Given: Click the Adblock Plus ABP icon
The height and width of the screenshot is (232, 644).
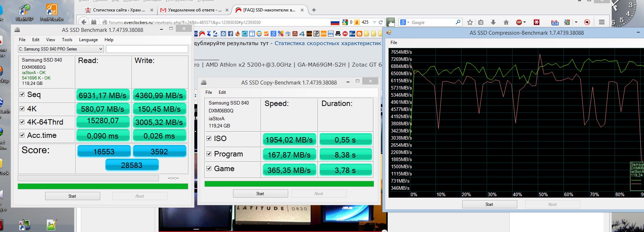Looking at the screenshot, I should tap(519, 22).
